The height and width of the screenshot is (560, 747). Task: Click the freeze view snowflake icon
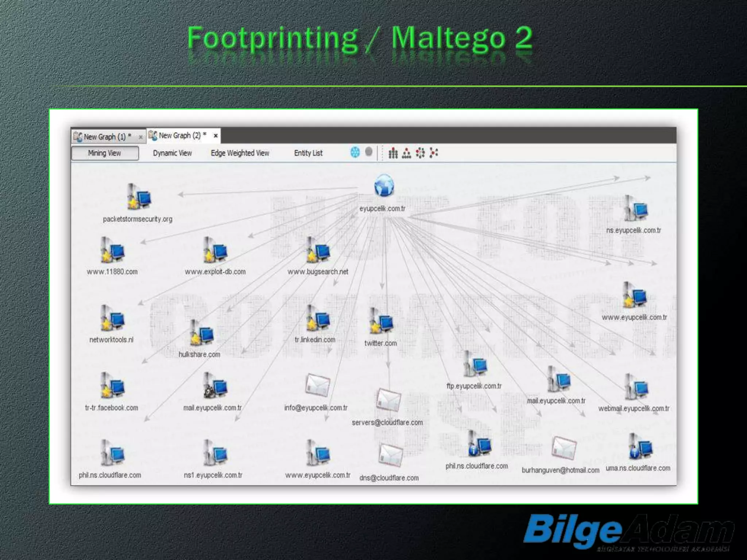355,152
